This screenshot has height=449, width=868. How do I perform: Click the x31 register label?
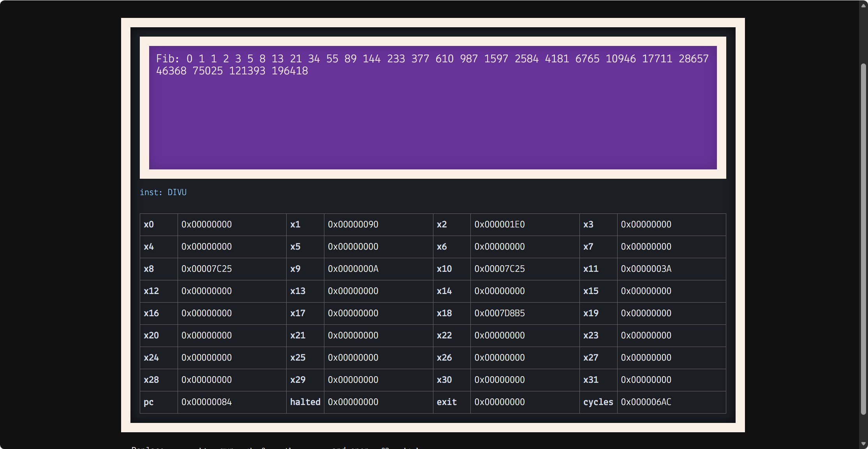pyautogui.click(x=590, y=380)
